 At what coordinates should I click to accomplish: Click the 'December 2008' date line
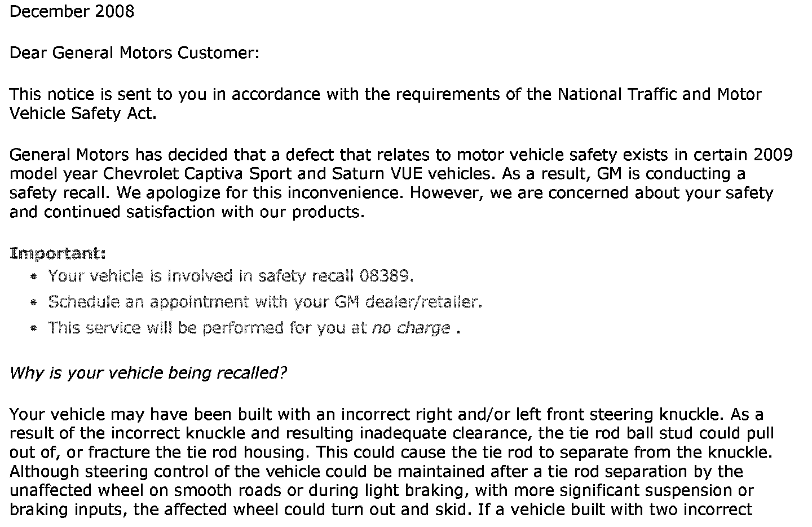[x=72, y=11]
